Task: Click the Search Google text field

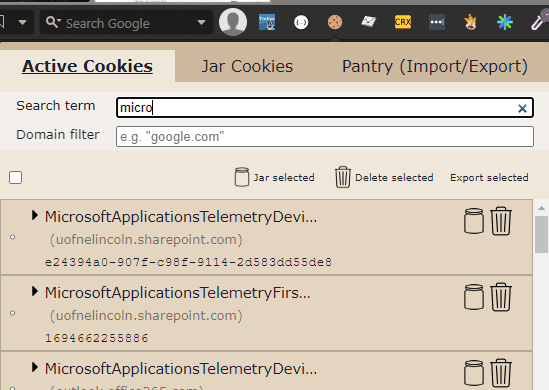Action: (x=126, y=23)
